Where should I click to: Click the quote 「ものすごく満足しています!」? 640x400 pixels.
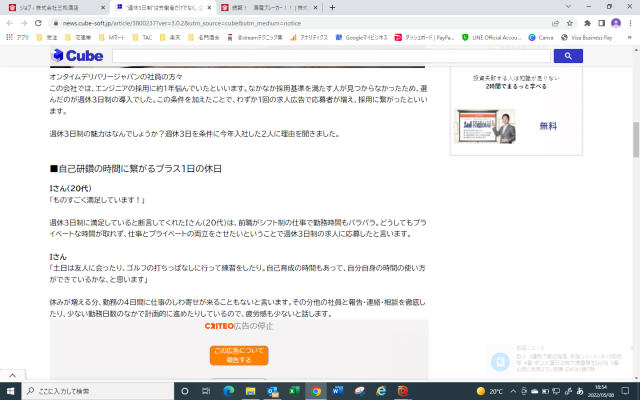[97, 200]
